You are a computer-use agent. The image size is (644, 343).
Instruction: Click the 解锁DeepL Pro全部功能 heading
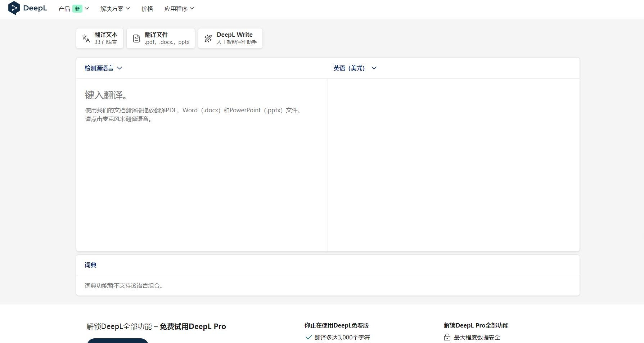[x=476, y=325]
